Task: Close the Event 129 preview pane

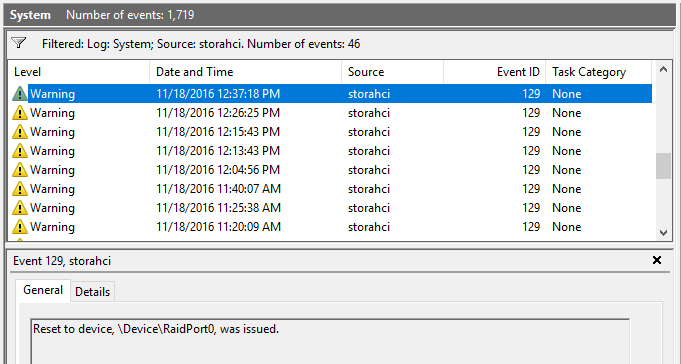Action: (x=657, y=260)
